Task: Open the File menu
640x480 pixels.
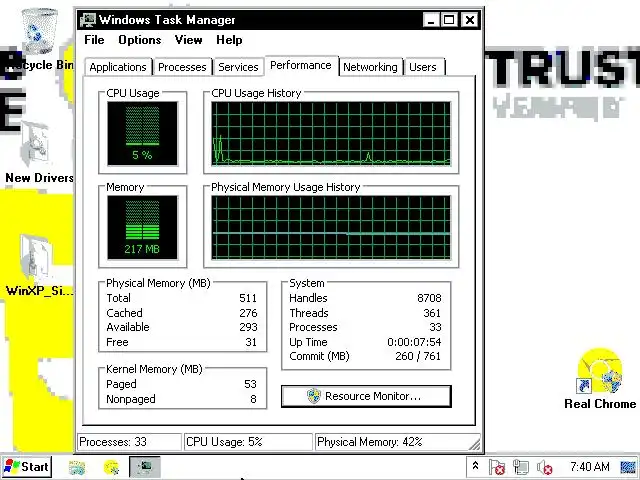Action: point(94,40)
